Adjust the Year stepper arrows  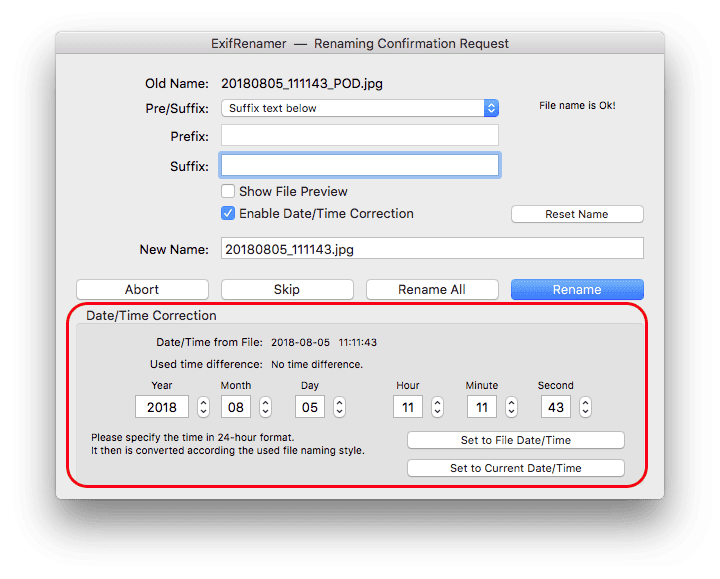tap(203, 407)
